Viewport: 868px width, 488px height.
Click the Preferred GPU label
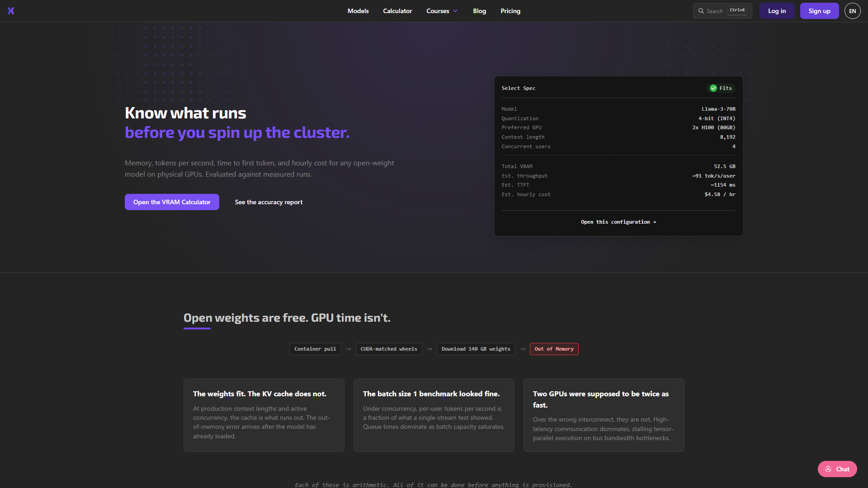(x=521, y=127)
